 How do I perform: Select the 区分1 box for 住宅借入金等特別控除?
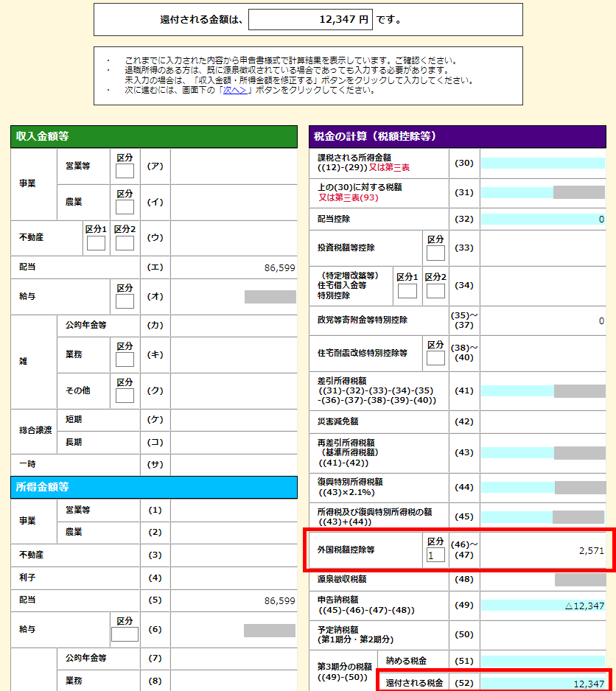click(x=407, y=291)
